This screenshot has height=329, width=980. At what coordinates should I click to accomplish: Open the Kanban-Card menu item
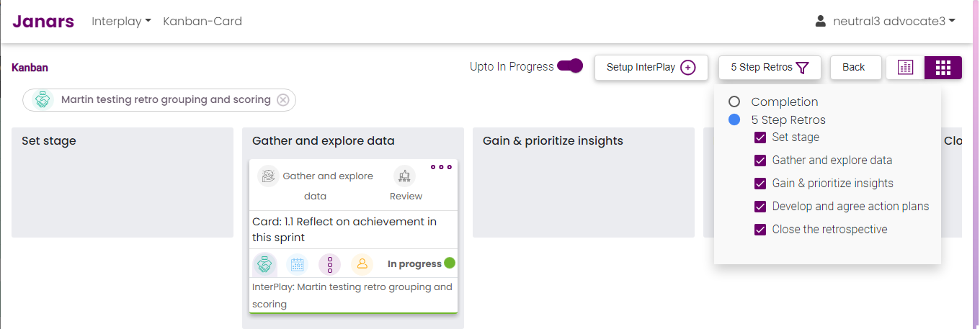(202, 22)
